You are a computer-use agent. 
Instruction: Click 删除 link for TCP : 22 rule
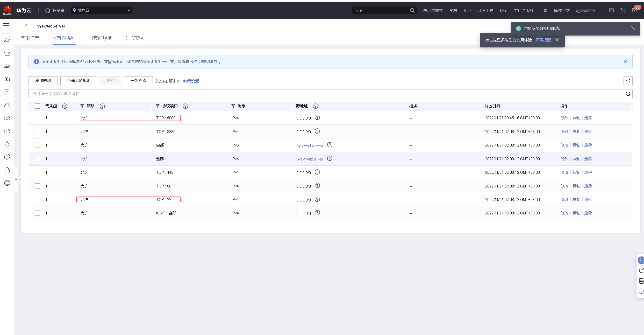tap(588, 199)
